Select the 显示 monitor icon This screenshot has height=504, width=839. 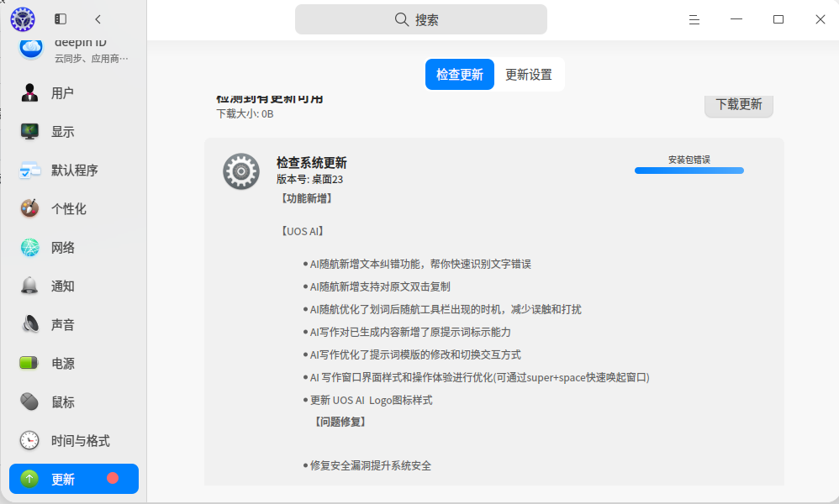point(29,132)
